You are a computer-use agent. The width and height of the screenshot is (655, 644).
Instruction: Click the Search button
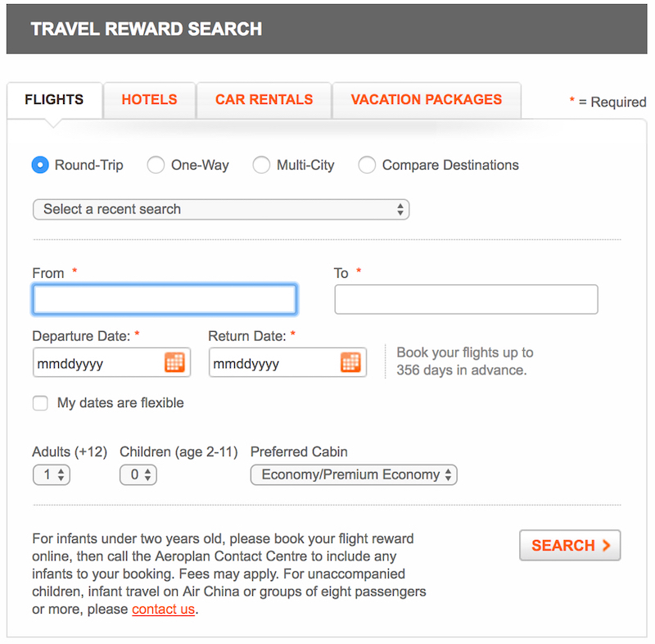click(570, 546)
